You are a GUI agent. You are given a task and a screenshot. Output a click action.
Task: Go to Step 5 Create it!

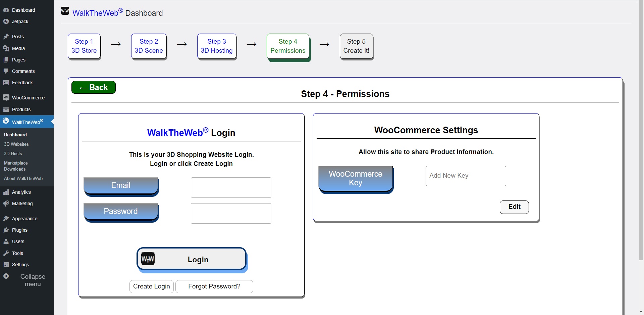click(357, 46)
